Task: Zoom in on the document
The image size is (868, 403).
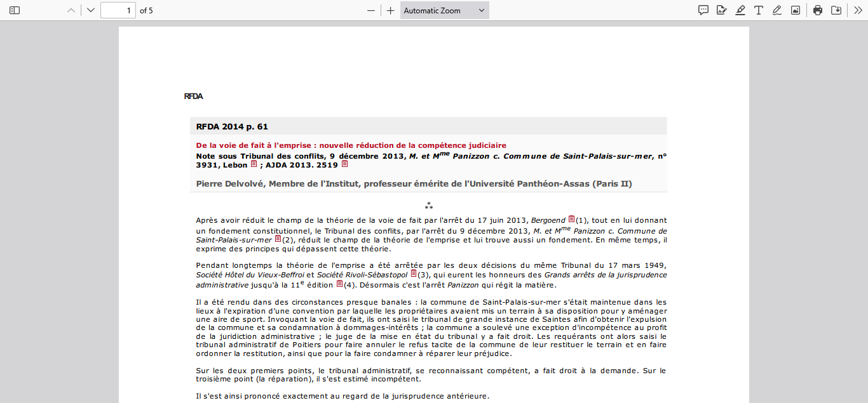Action: (x=391, y=10)
